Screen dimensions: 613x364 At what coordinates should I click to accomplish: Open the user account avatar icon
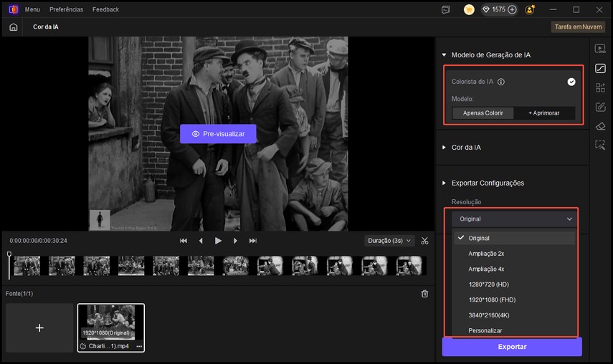pyautogui.click(x=529, y=10)
